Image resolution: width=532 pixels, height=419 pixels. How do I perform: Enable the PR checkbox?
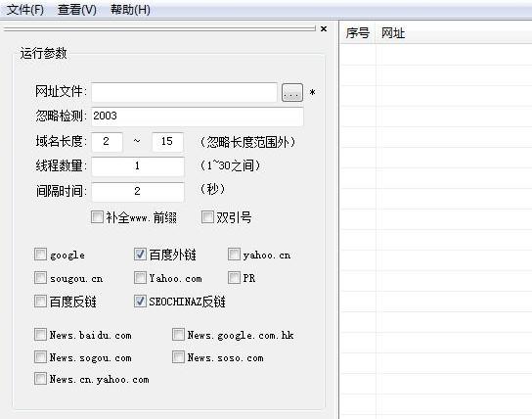click(234, 277)
